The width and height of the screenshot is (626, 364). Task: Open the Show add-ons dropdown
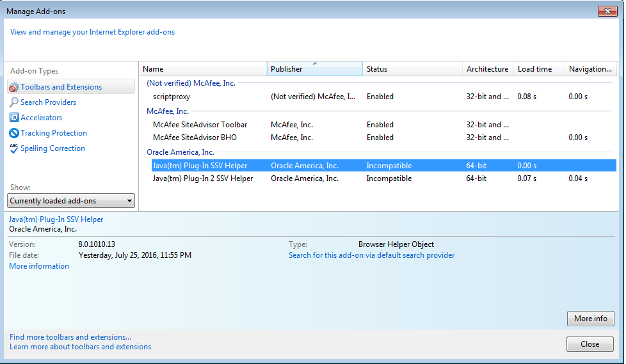71,201
